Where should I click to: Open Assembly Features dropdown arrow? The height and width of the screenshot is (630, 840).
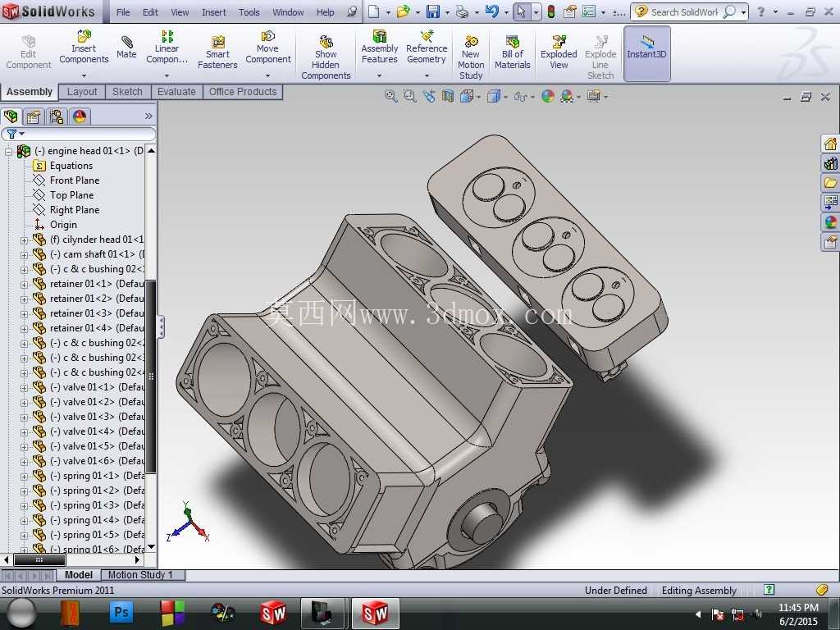tap(379, 75)
